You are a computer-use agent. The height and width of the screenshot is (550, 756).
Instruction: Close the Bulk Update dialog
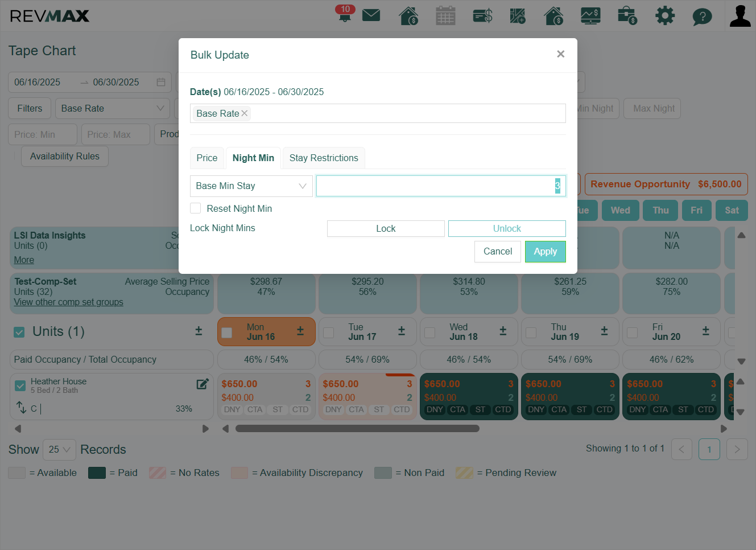click(560, 54)
